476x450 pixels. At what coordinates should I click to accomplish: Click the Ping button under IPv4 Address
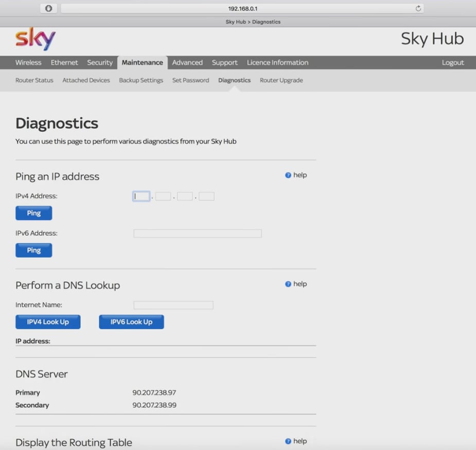(x=33, y=213)
